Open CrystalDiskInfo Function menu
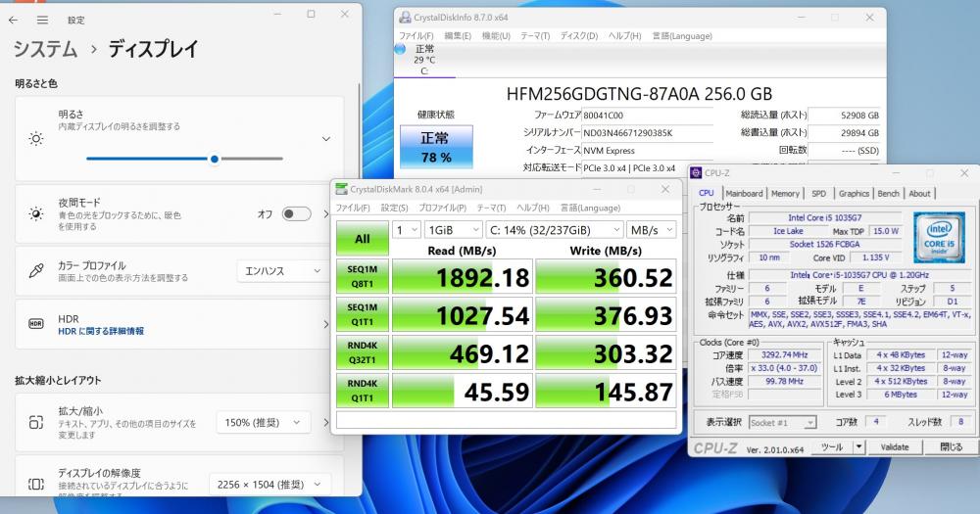 pos(496,35)
